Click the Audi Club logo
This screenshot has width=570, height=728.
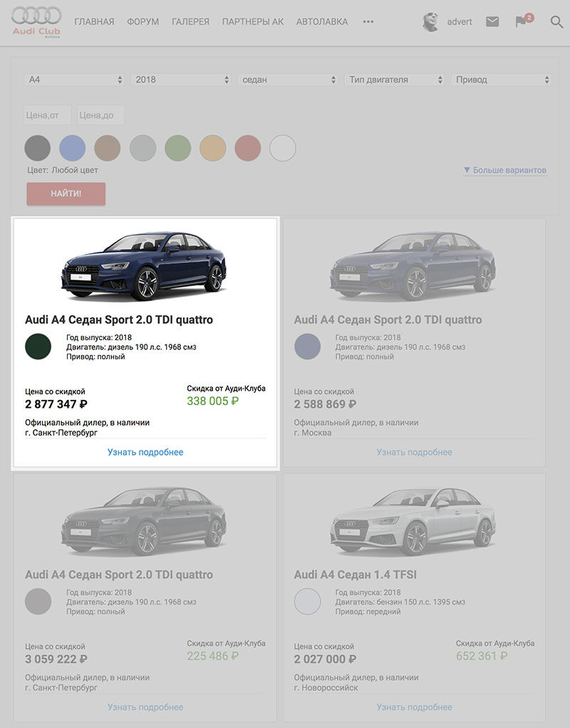(x=36, y=22)
